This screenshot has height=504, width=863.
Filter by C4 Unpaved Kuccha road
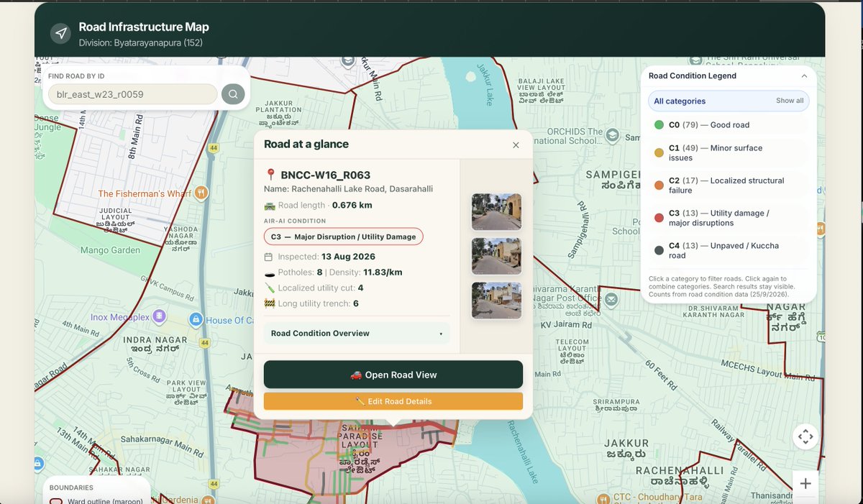[x=729, y=250]
